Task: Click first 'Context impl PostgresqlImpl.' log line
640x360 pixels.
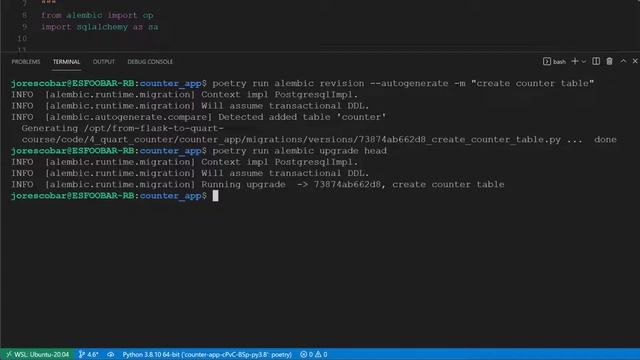Action: (184, 95)
